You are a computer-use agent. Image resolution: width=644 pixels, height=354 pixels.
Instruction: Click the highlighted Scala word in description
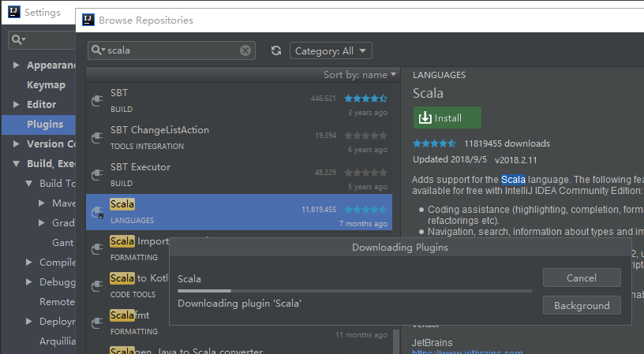[x=513, y=180]
